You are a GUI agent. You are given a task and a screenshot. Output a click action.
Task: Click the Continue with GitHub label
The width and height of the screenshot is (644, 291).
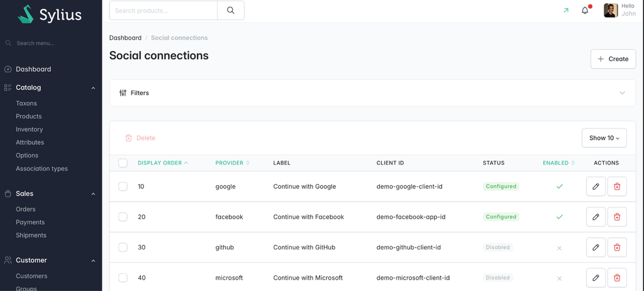click(x=304, y=248)
